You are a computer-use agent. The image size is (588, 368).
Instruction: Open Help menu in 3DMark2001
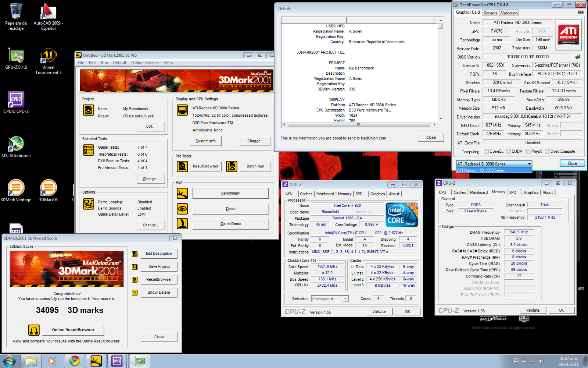[x=168, y=63]
